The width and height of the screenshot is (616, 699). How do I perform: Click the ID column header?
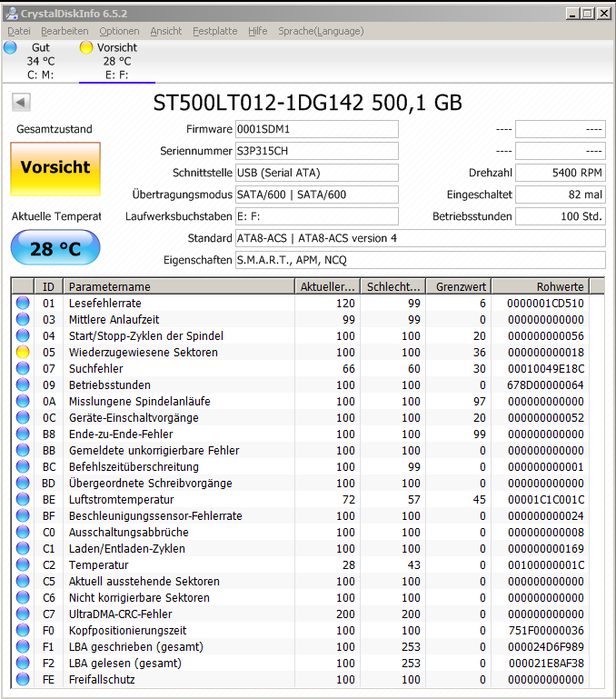point(48,286)
